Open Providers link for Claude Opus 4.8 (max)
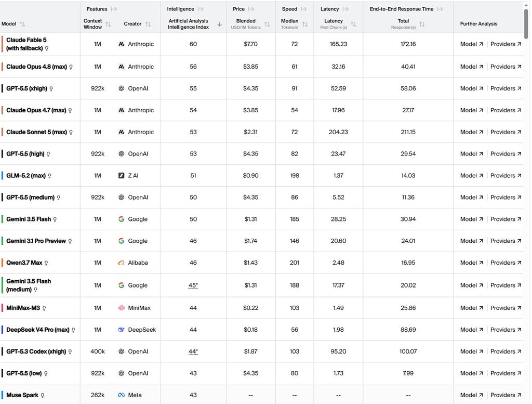 pyautogui.click(x=506, y=67)
